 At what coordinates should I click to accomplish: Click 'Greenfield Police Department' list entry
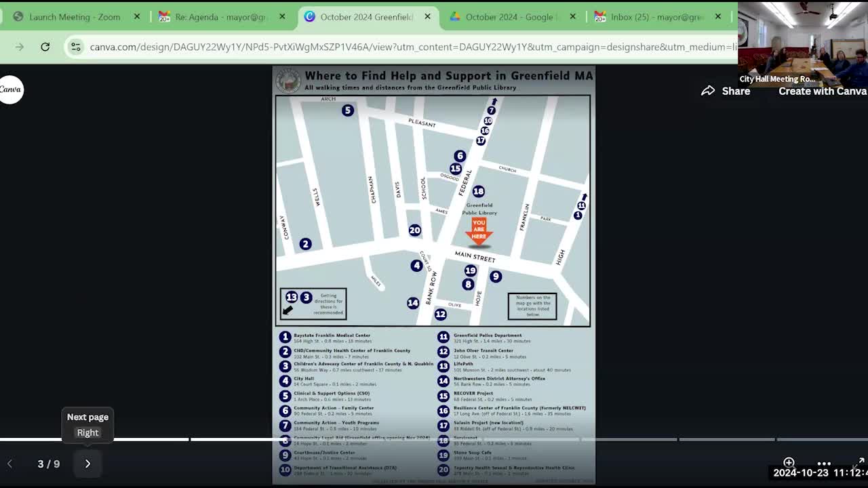(488, 335)
